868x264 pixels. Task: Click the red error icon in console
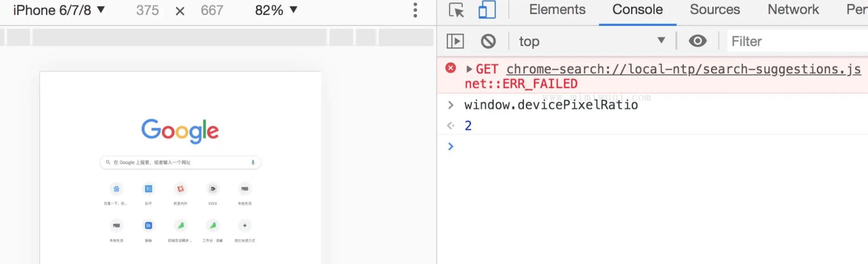pos(450,68)
